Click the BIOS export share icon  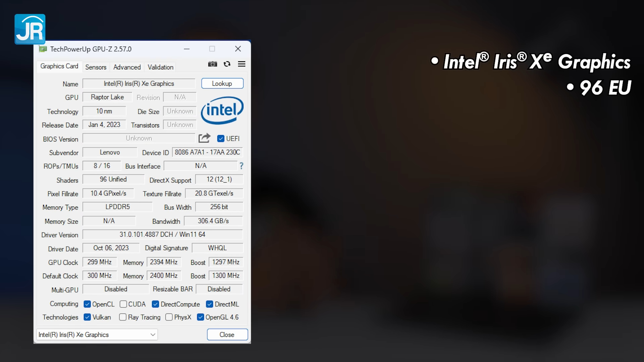(x=204, y=138)
